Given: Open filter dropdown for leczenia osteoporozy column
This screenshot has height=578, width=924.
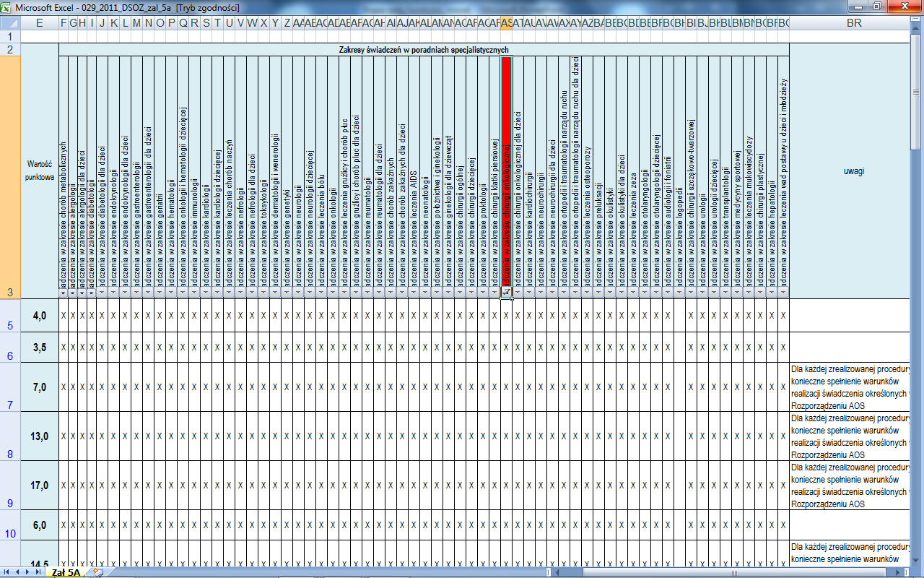Looking at the screenshot, I should pos(588,292).
